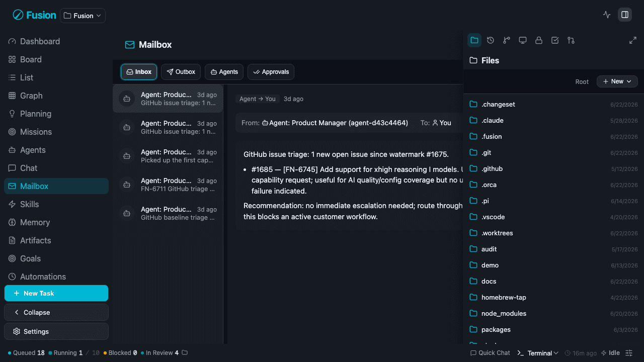Click the Memory brain icon in sidebar
Viewport: 644px width, 362px height.
[x=12, y=222]
